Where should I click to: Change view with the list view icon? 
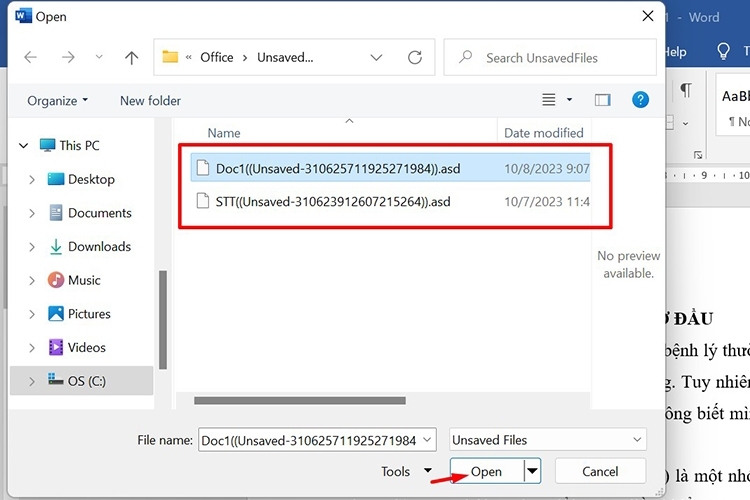coord(549,100)
